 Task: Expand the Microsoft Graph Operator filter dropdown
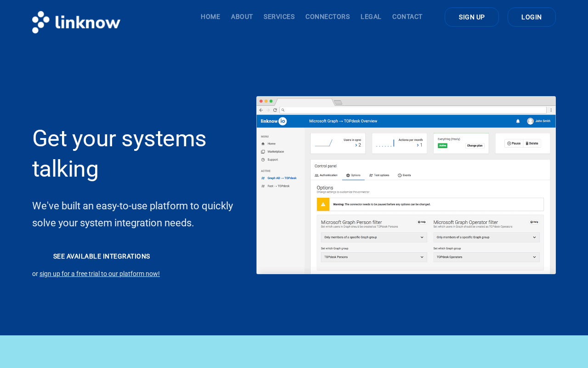click(486, 237)
